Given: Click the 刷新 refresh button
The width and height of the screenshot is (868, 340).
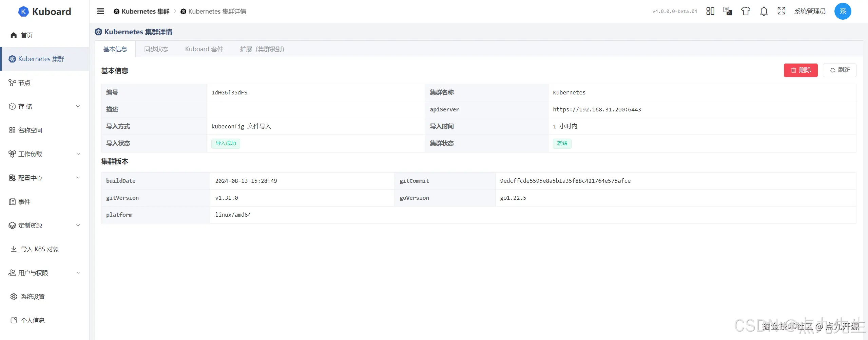Looking at the screenshot, I should click(x=840, y=70).
